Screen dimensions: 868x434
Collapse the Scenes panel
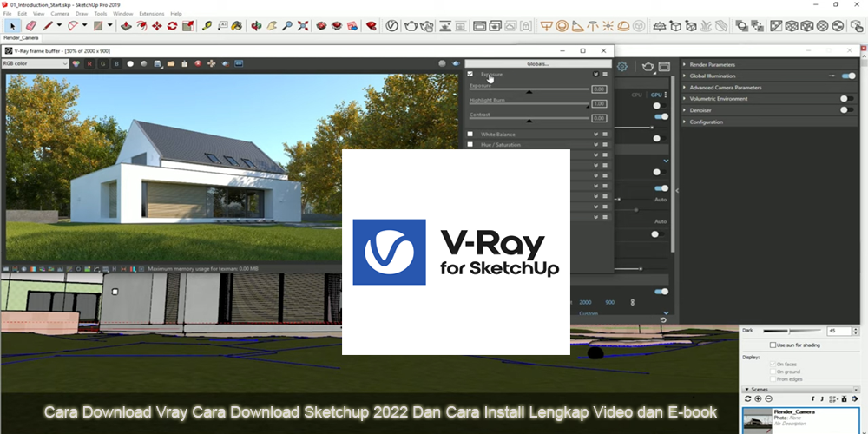click(x=746, y=390)
